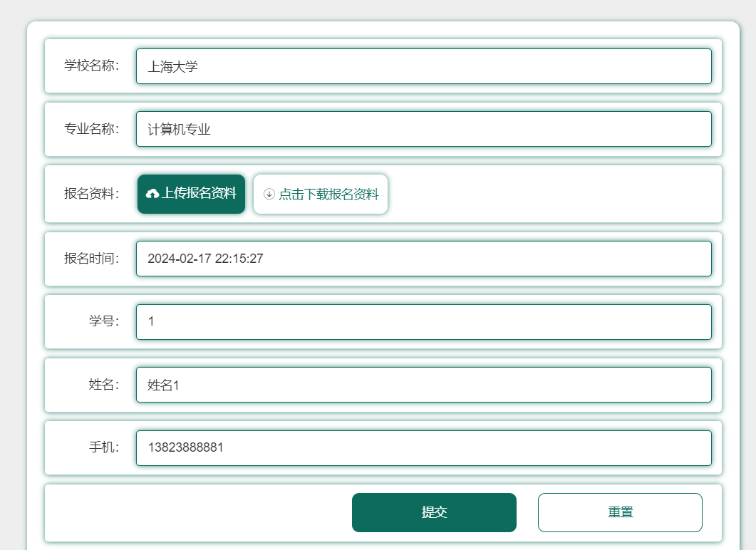Submit the form with the 提交 button
The height and width of the screenshot is (550, 756).
[x=434, y=512]
